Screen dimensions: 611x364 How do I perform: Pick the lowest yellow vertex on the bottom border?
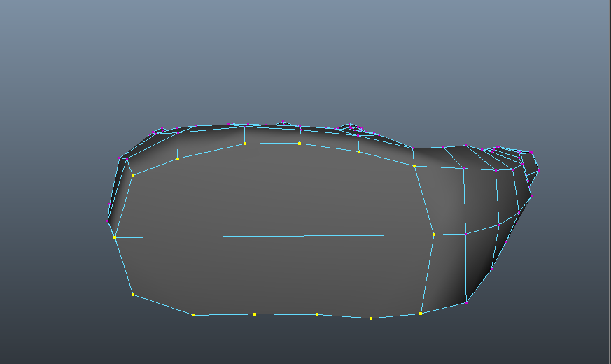371,318
